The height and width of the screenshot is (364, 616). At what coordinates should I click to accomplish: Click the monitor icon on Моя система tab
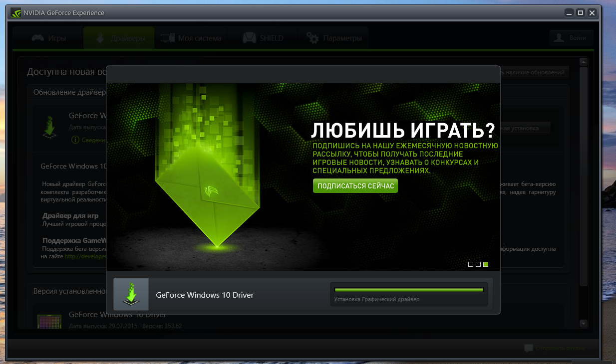pos(168,38)
